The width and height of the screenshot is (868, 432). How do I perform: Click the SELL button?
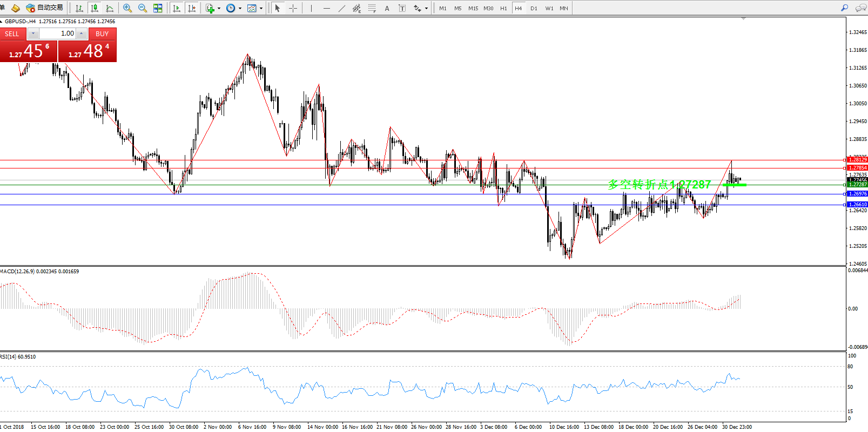coord(12,33)
